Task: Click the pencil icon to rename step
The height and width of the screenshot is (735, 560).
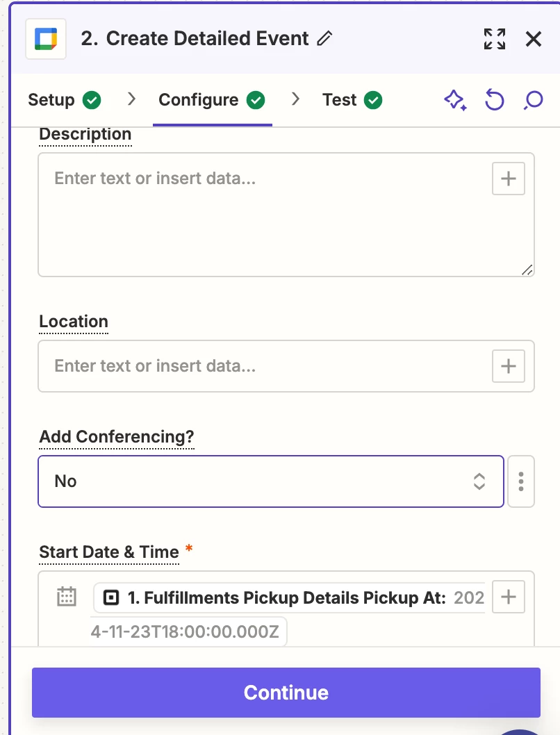Action: tap(324, 39)
